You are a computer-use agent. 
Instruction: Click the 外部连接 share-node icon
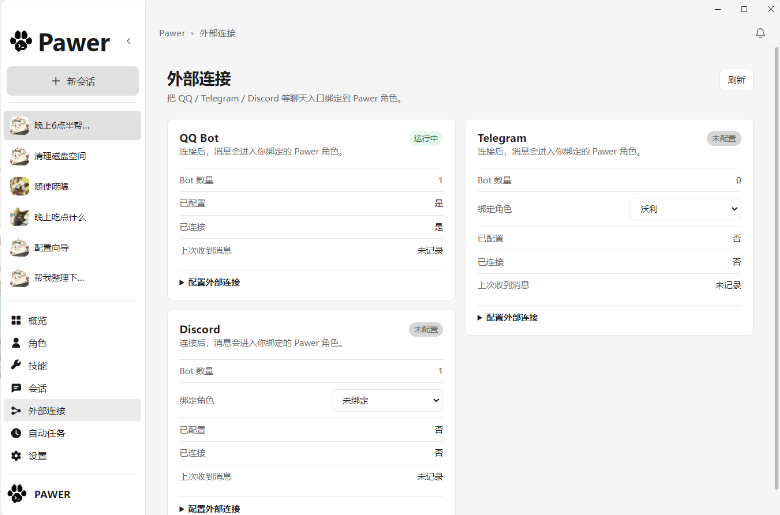point(16,411)
